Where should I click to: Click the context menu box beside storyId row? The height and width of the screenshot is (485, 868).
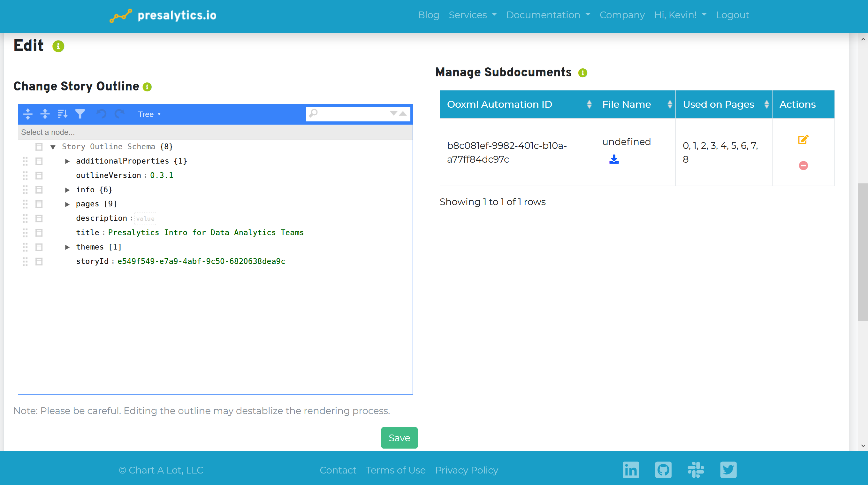pyautogui.click(x=39, y=262)
